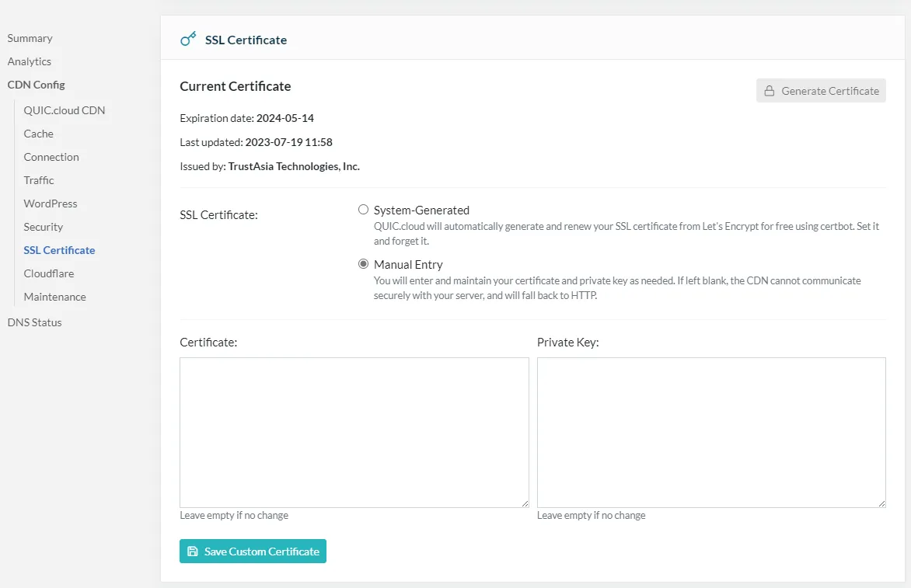Open the Cloudflare settings page

[49, 273]
